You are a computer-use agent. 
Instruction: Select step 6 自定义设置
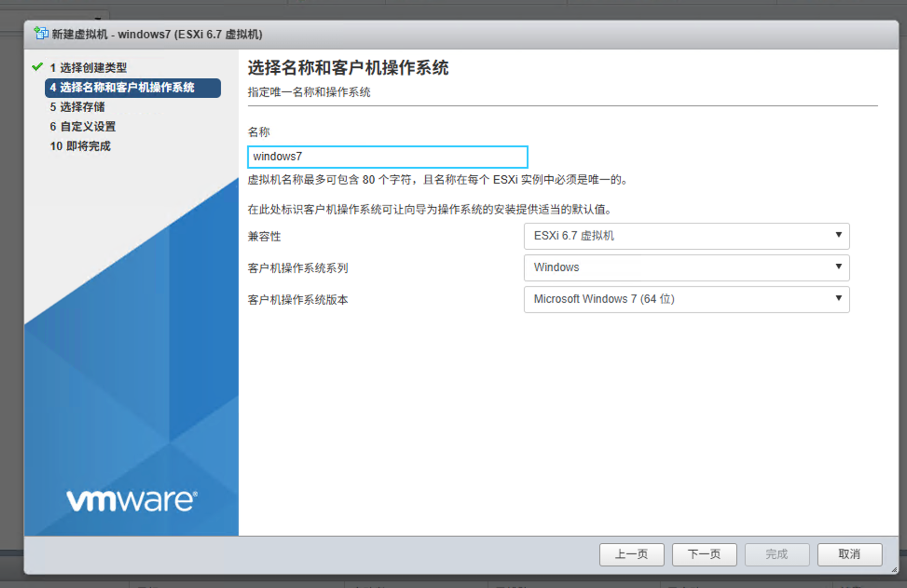click(82, 126)
